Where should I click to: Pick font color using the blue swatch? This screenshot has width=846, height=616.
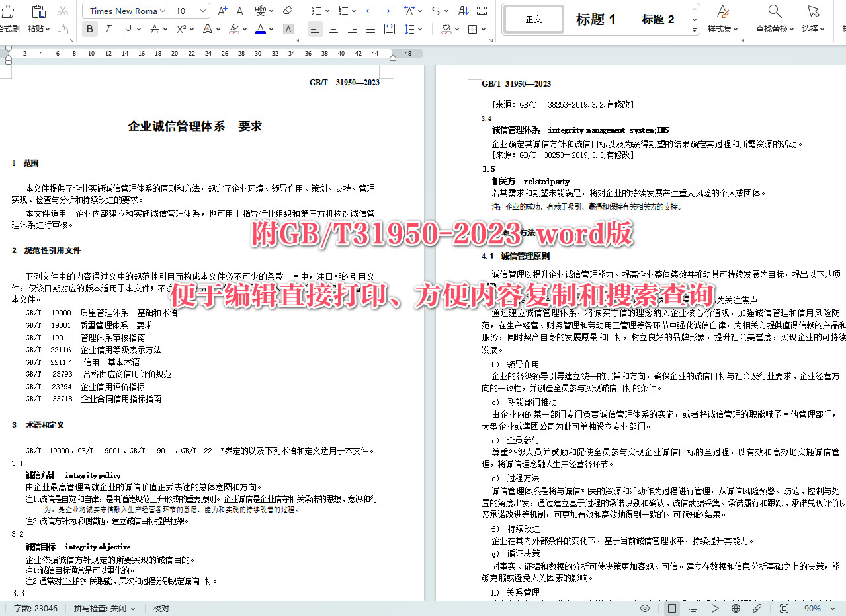click(260, 29)
